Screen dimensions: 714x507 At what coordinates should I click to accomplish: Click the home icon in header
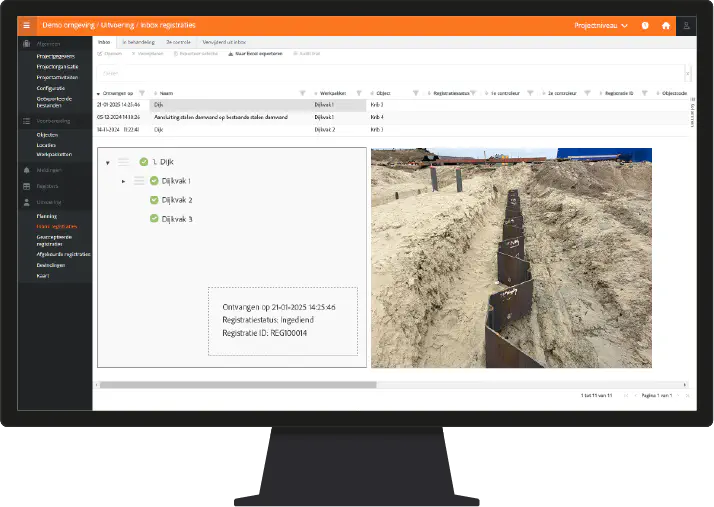666,25
